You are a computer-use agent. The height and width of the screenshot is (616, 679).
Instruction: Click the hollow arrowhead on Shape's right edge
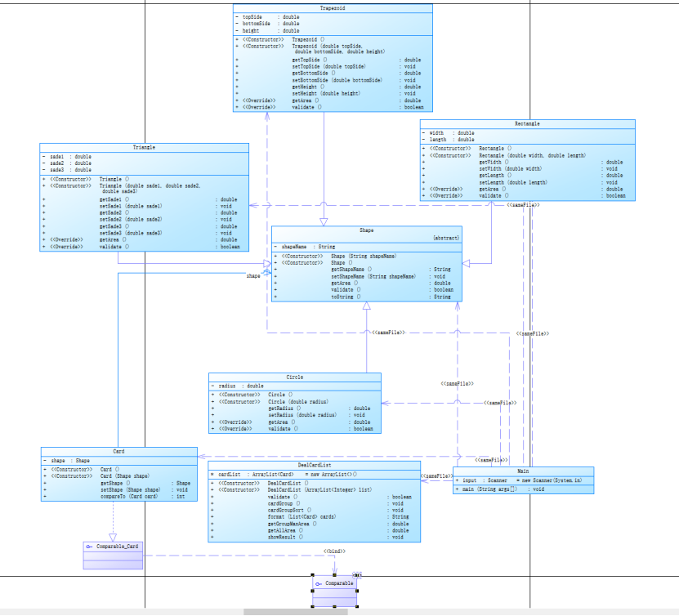(x=466, y=263)
